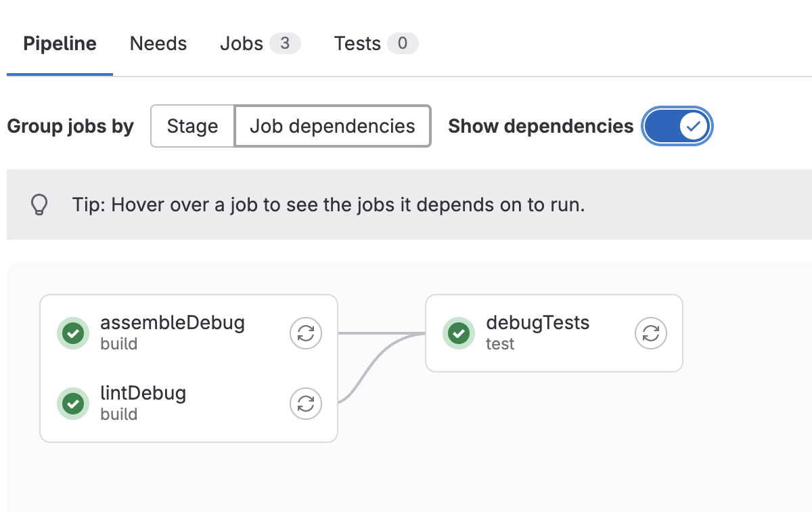
Task: Retry the lintDebug job
Action: coord(306,404)
